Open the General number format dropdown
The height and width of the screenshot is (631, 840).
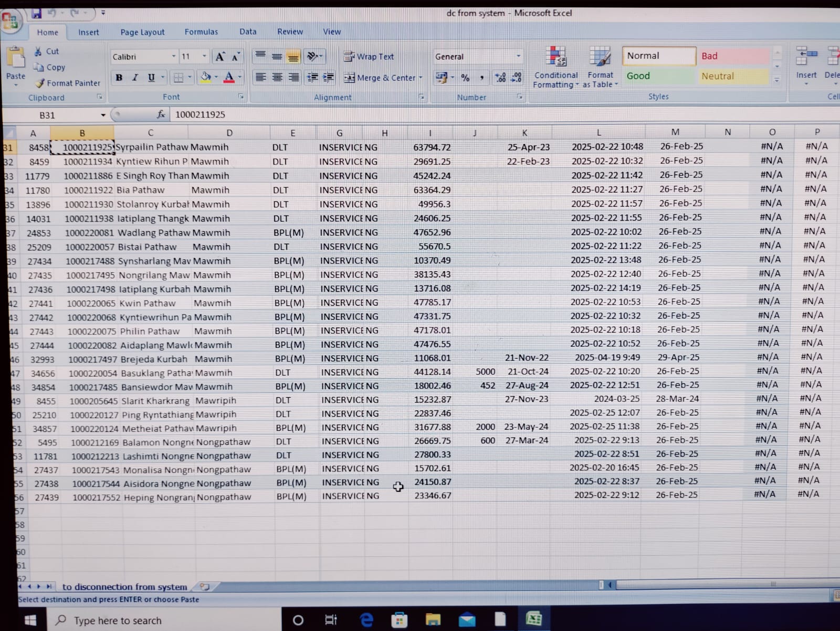pyautogui.click(x=518, y=56)
